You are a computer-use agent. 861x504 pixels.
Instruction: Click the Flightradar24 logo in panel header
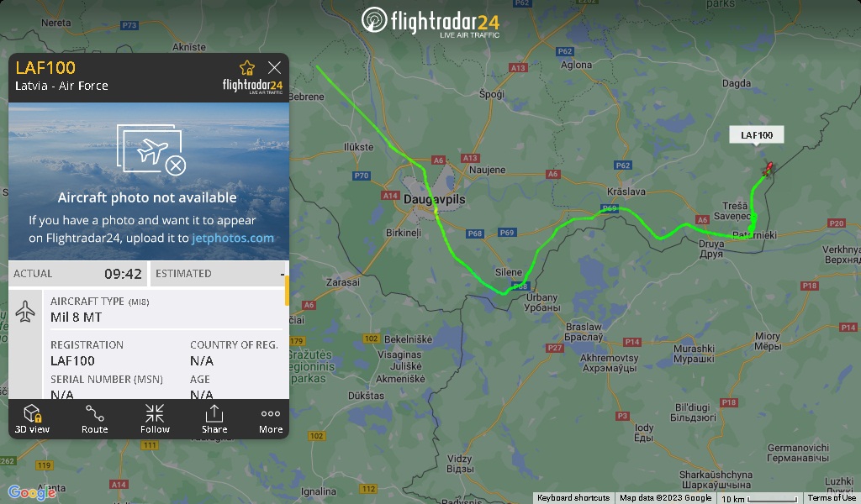click(x=252, y=87)
